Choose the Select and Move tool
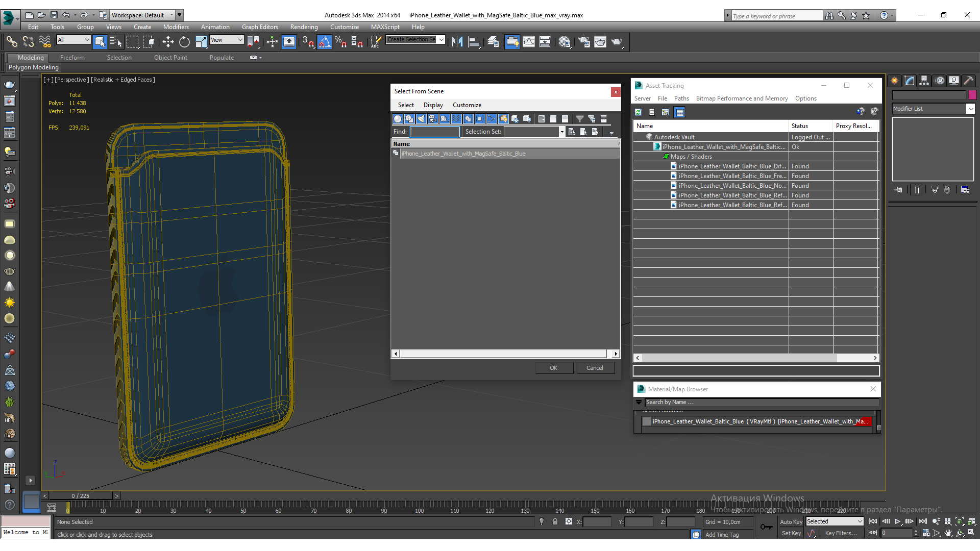This screenshot has width=980, height=551. pos(168,41)
